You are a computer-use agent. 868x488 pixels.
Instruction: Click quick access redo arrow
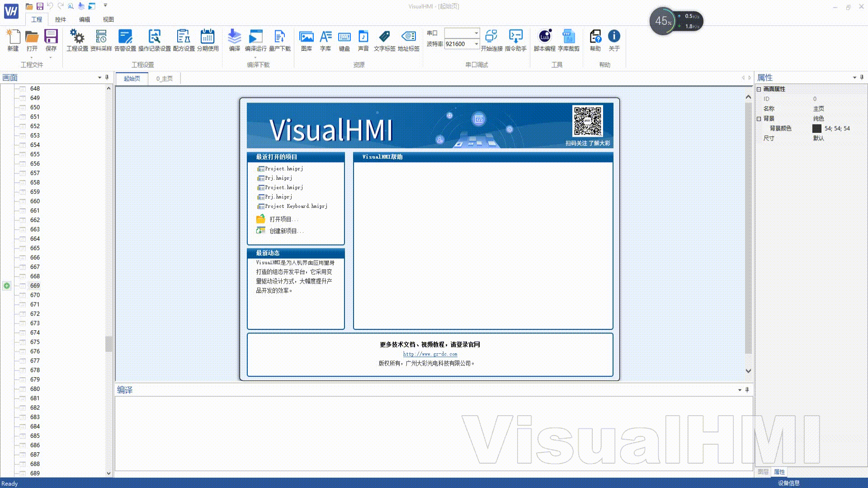point(61,6)
